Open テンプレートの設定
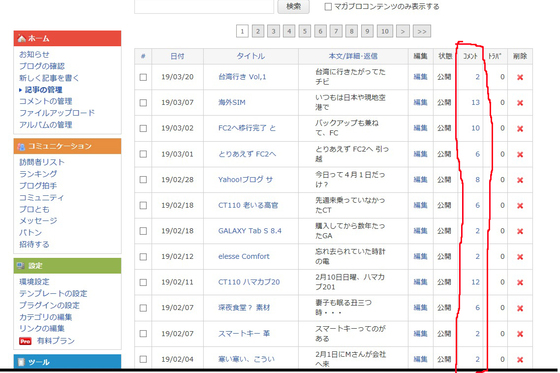The width and height of the screenshot is (560, 373). (53, 294)
